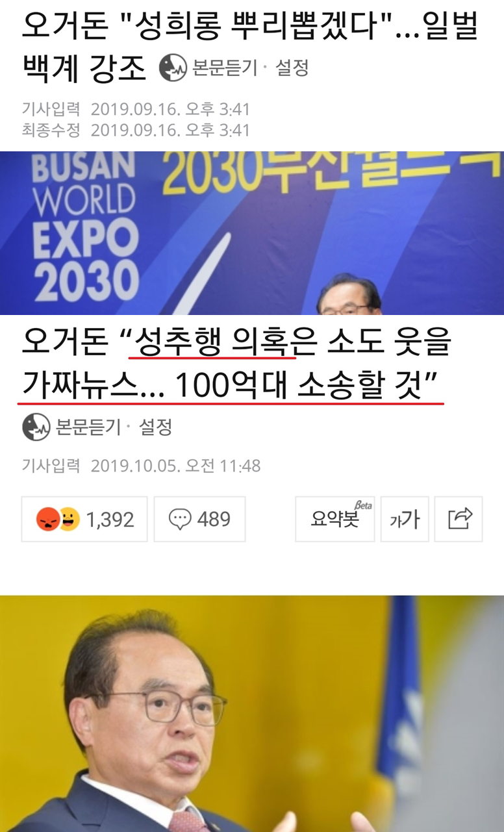This screenshot has width=504, height=832.
Task: Tap the speech bubble comment icon
Action: tap(180, 519)
